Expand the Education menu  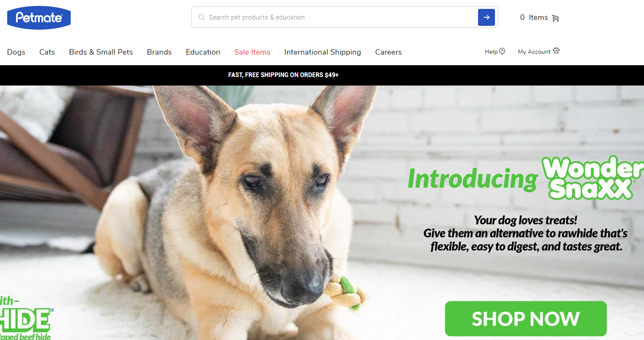(203, 52)
